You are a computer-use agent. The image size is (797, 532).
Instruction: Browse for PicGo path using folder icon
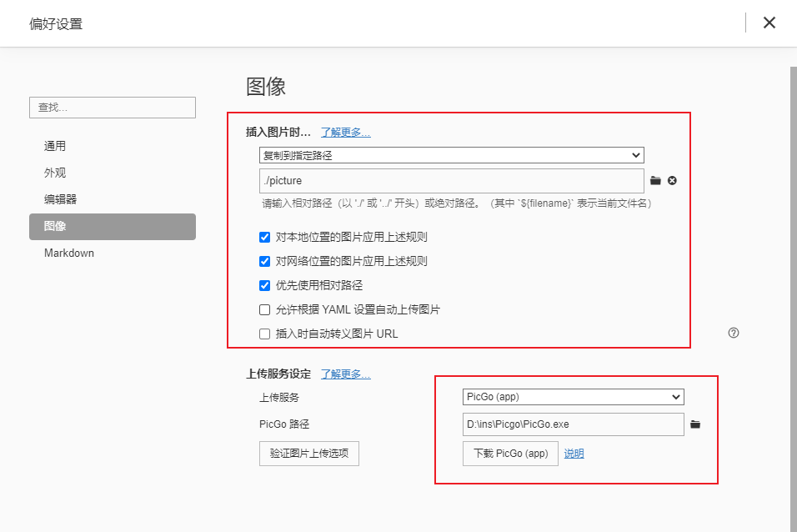coord(695,424)
